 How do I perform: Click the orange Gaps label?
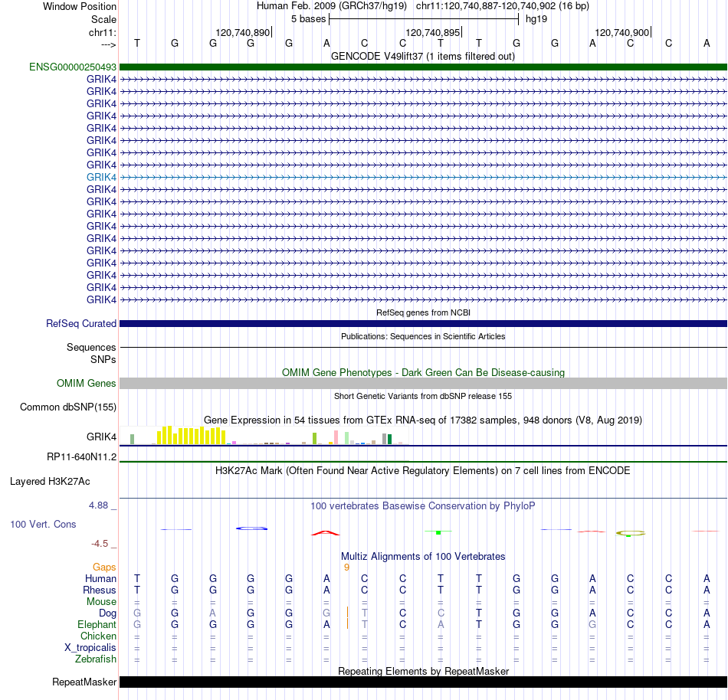[x=104, y=567]
